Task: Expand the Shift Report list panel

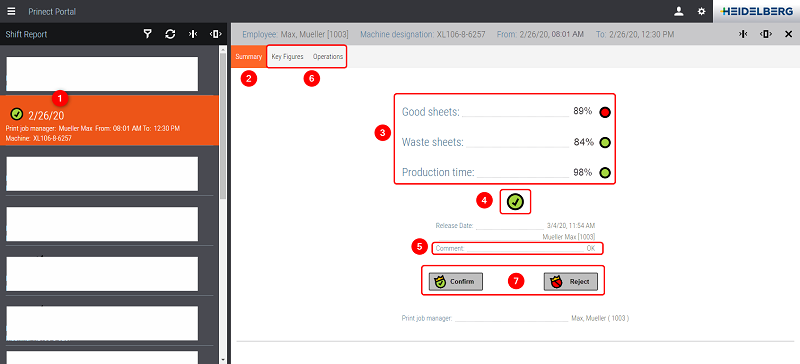Action: (x=215, y=34)
